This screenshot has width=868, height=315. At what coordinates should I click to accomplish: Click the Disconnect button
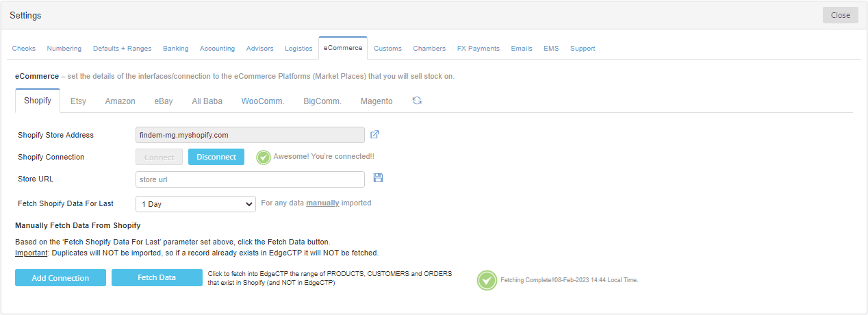(216, 157)
